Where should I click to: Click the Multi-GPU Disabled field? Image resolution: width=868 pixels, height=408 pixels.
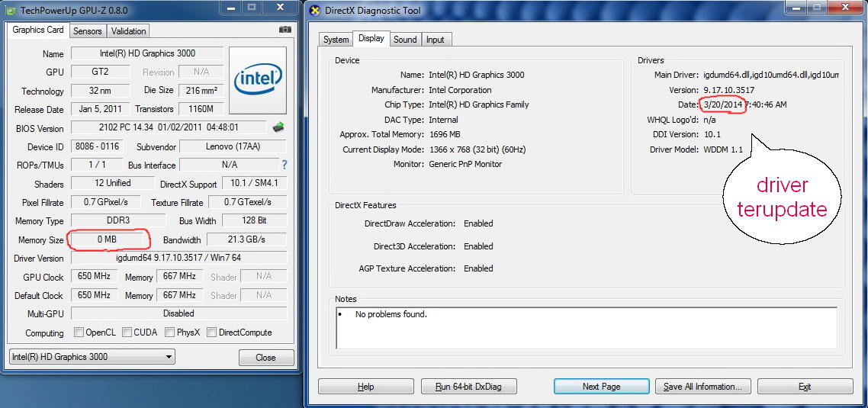(x=178, y=313)
